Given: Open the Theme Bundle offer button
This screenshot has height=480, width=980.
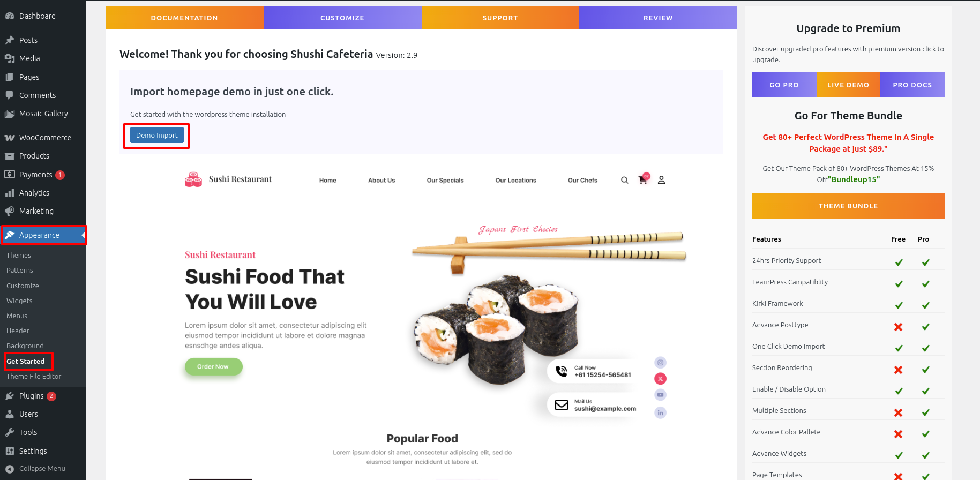Looking at the screenshot, I should coord(848,206).
